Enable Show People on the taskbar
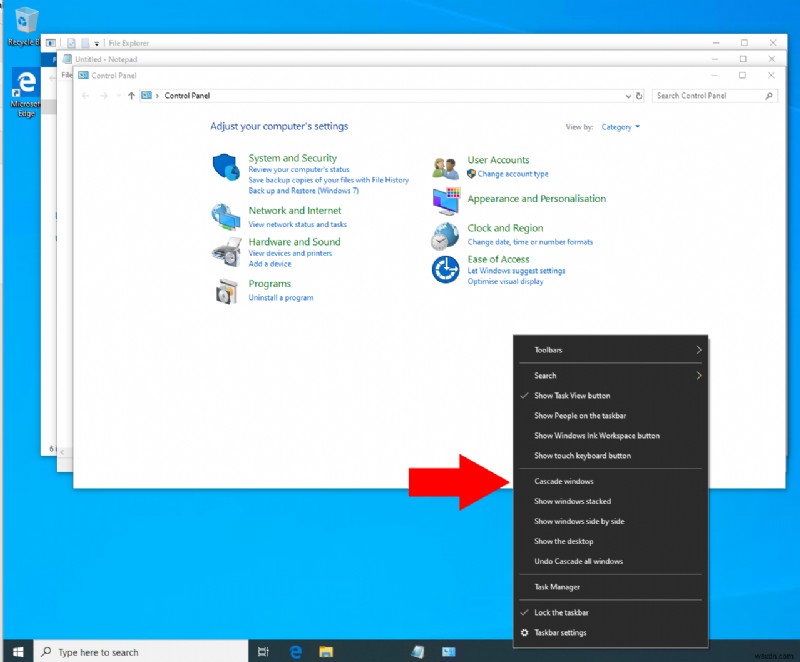 [582, 415]
